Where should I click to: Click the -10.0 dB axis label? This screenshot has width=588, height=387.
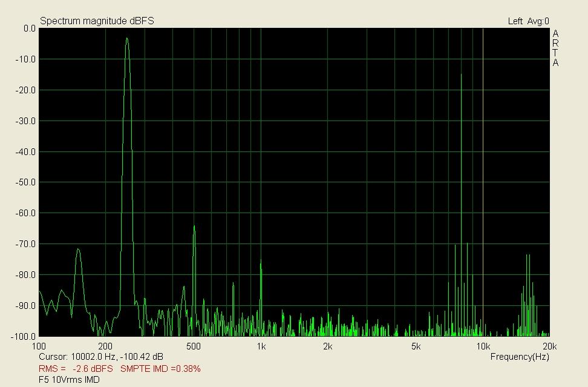click(25, 59)
